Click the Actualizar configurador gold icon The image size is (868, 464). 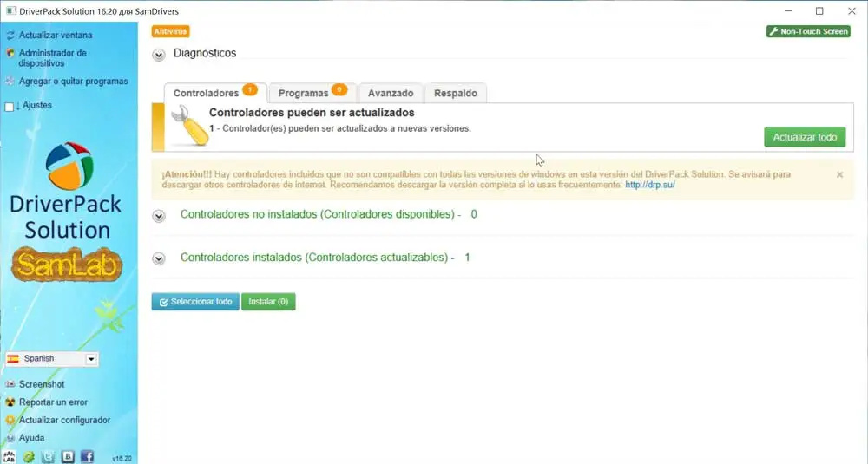10,420
